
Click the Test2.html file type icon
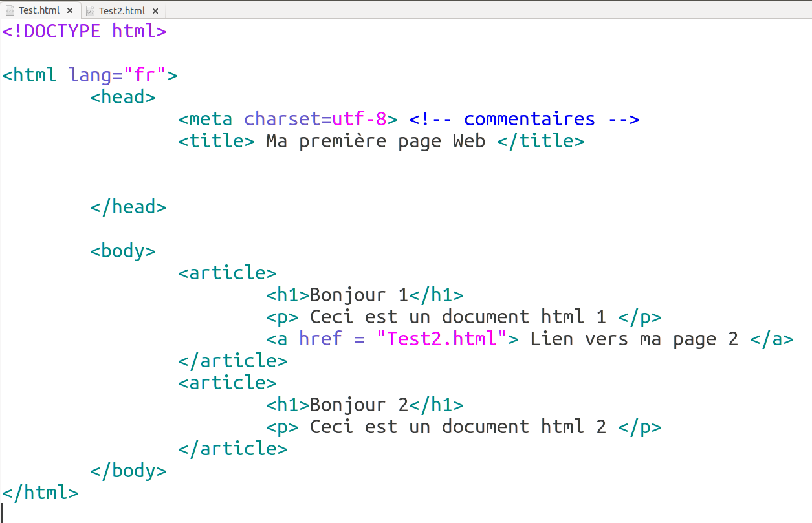[x=90, y=11]
